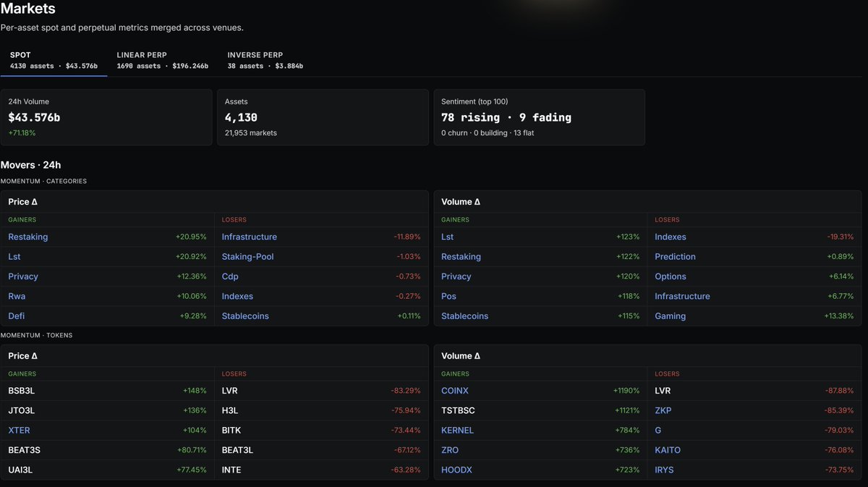Open Lst category showing +20.92%
Image resolution: width=868 pixels, height=487 pixels.
tap(14, 256)
